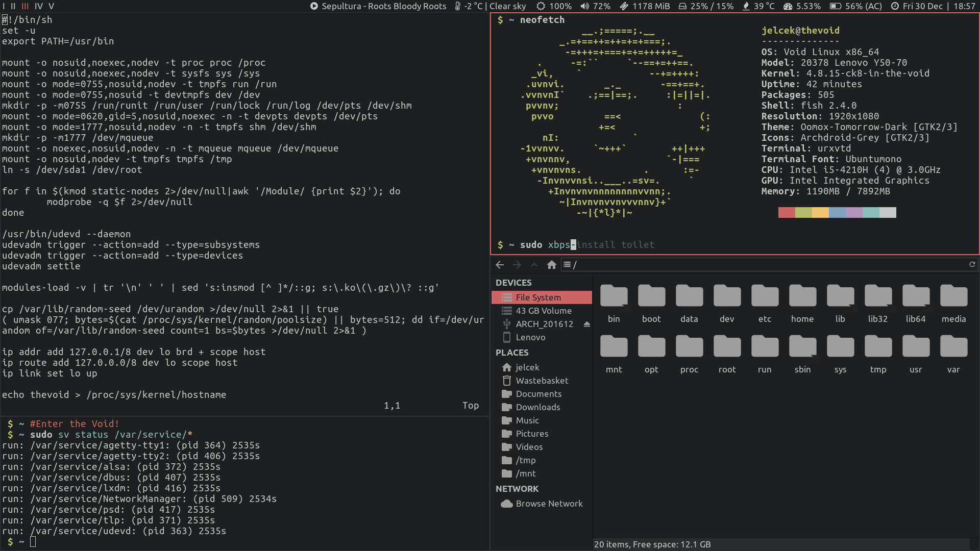980x551 pixels.
Task: Open Music in Places
Action: 542,420
